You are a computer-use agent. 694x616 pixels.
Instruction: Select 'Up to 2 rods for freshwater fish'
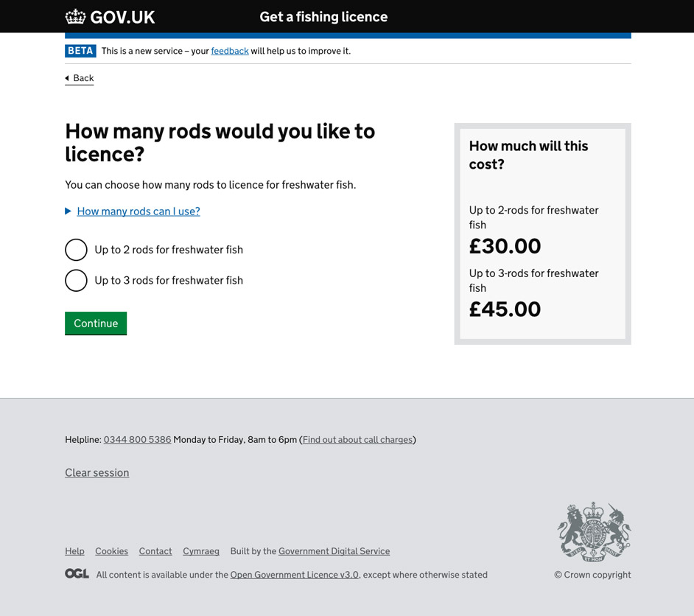(76, 250)
